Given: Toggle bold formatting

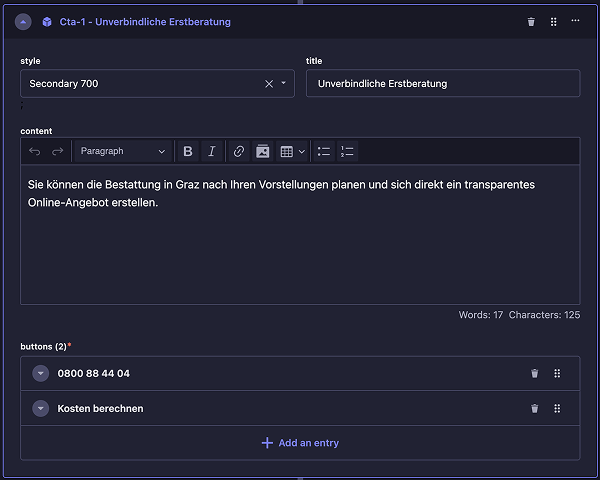Looking at the screenshot, I should pos(188,151).
